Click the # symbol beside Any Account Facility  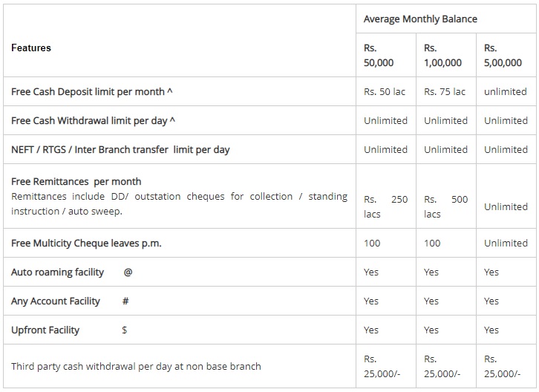125,301
